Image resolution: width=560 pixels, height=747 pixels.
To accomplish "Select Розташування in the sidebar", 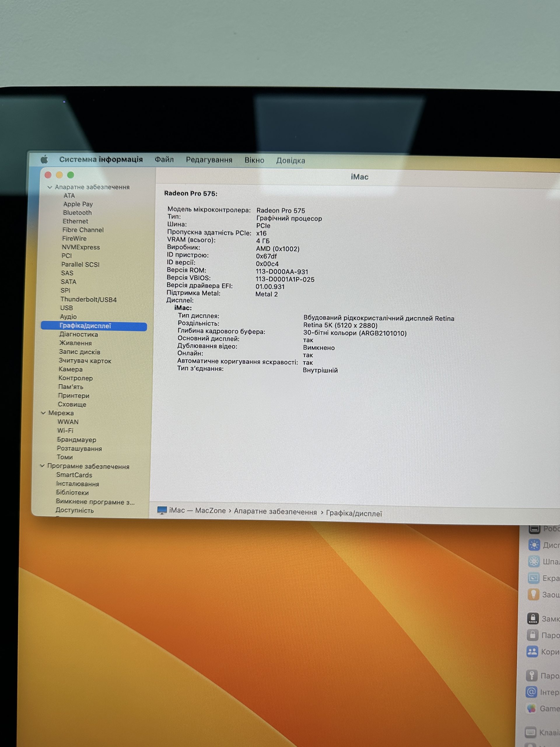I will pyautogui.click(x=79, y=448).
